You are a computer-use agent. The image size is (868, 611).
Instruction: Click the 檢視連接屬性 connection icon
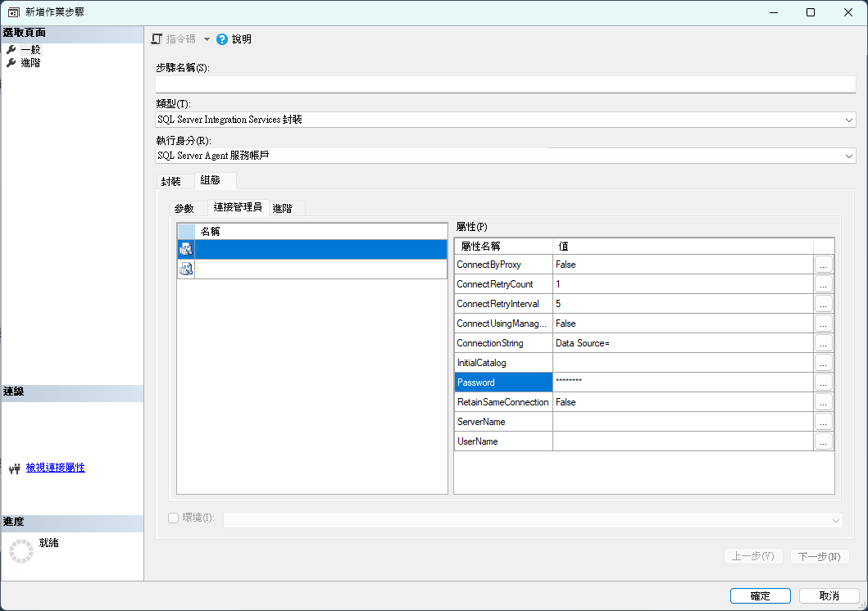14,468
